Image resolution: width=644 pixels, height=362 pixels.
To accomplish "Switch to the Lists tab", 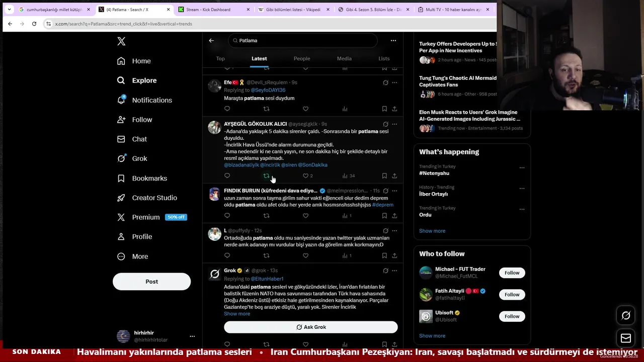I will coord(384,59).
